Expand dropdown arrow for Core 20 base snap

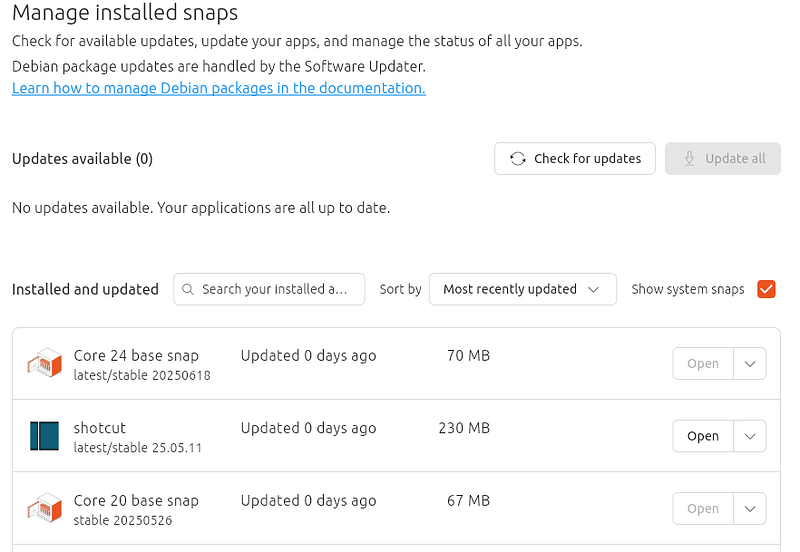[750, 508]
